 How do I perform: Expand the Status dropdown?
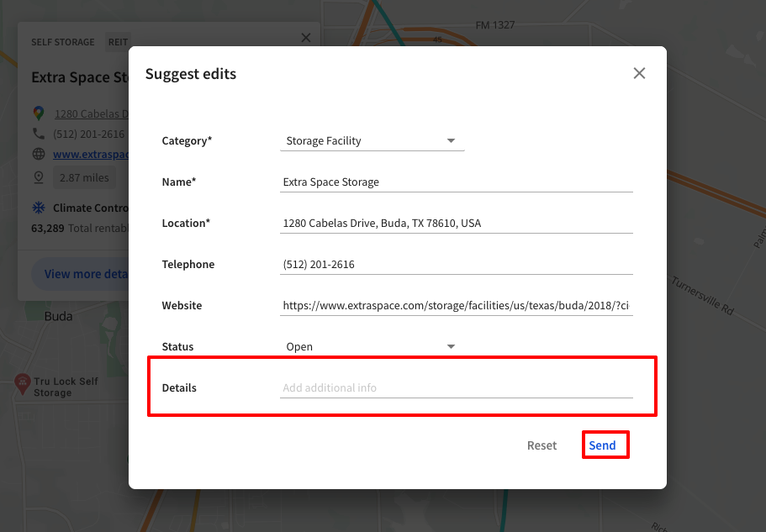coord(372,346)
